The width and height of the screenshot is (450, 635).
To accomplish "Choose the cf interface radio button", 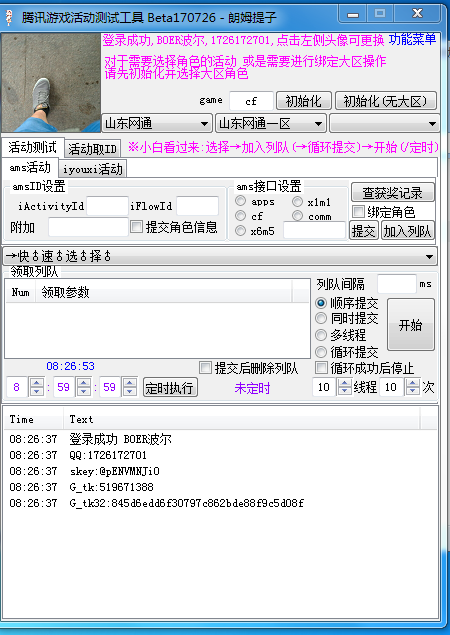I will (x=241, y=216).
